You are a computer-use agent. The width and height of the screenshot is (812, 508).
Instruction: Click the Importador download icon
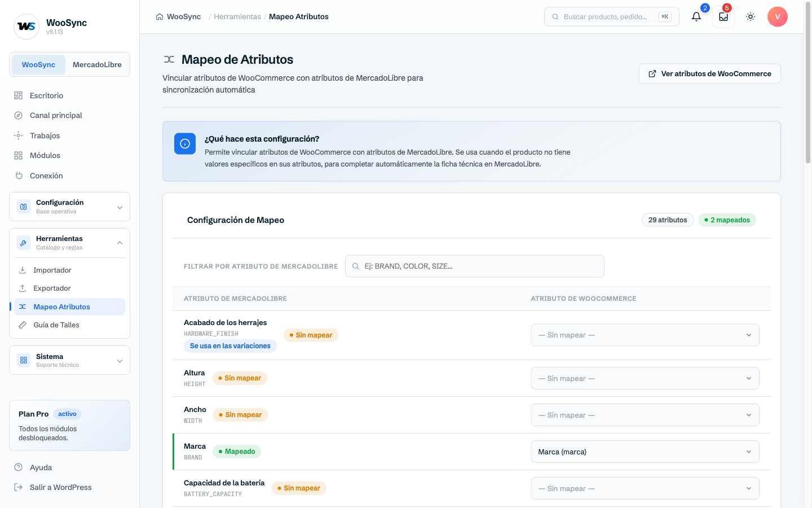(x=23, y=270)
